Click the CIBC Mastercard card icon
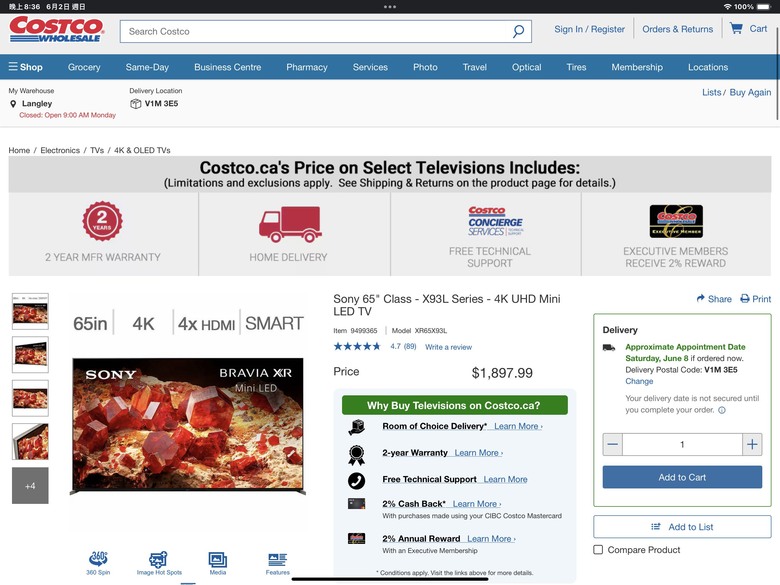 tap(356, 503)
